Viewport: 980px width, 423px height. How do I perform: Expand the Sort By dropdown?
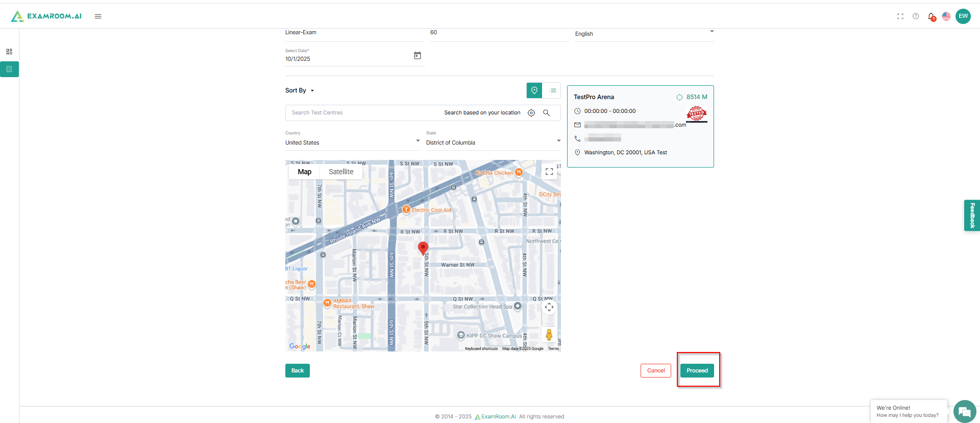click(x=300, y=90)
